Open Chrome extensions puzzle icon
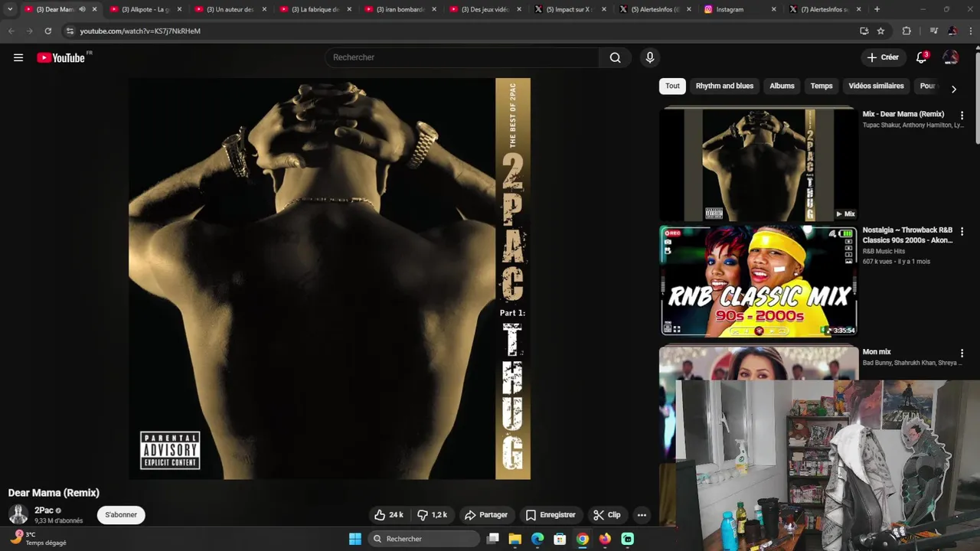Viewport: 980px width, 551px height. pyautogui.click(x=906, y=31)
